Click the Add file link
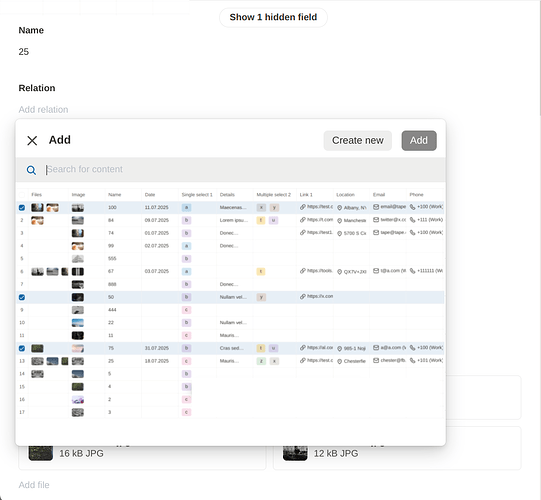The image size is (541, 500). [34, 485]
